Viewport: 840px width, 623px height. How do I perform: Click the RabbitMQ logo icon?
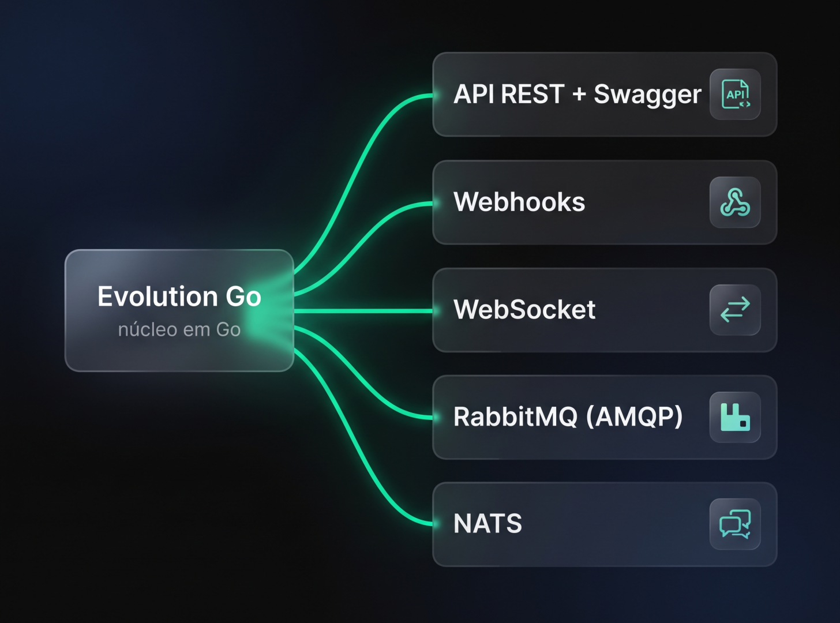pos(735,417)
